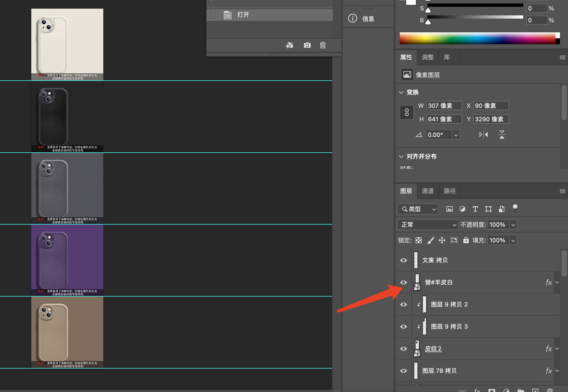The height and width of the screenshot is (392, 568).
Task: Click the flip vertical icon
Action: [502, 135]
